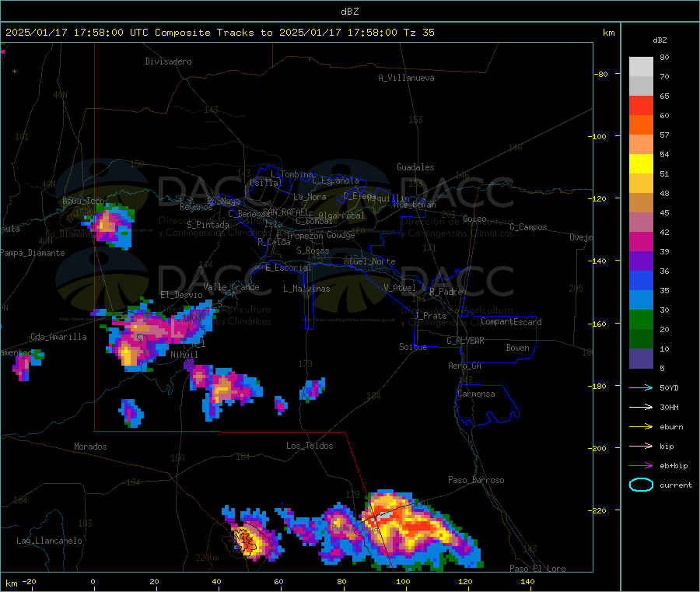Screen dimensions: 700x592
Task: Click the timestamp Composite Tracks header text
Action: coord(220,33)
